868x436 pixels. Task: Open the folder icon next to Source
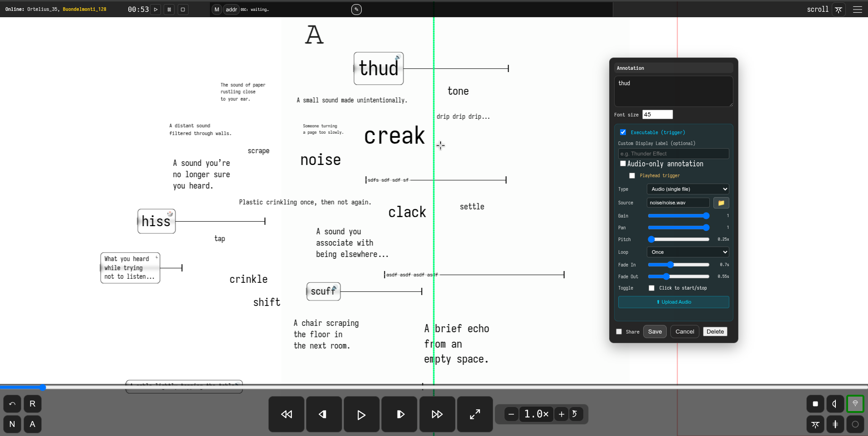click(x=721, y=203)
